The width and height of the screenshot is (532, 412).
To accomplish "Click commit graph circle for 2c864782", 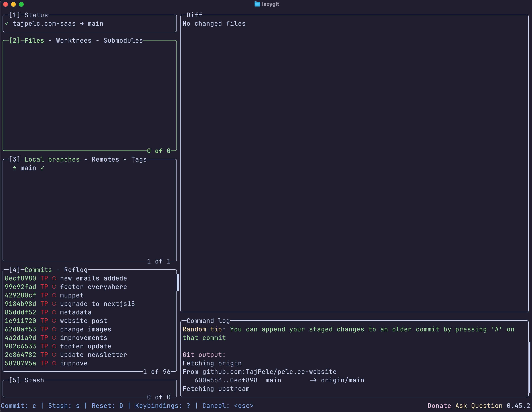I will tap(54, 355).
